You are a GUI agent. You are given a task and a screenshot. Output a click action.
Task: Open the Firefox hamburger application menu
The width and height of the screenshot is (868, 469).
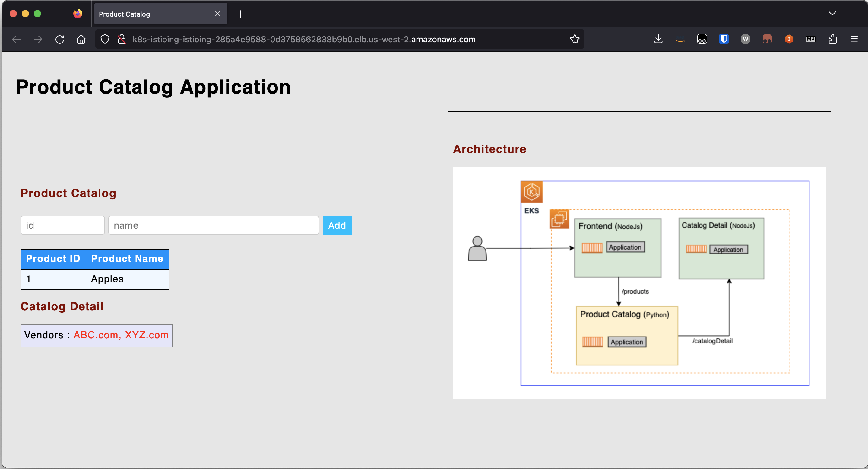tap(854, 39)
